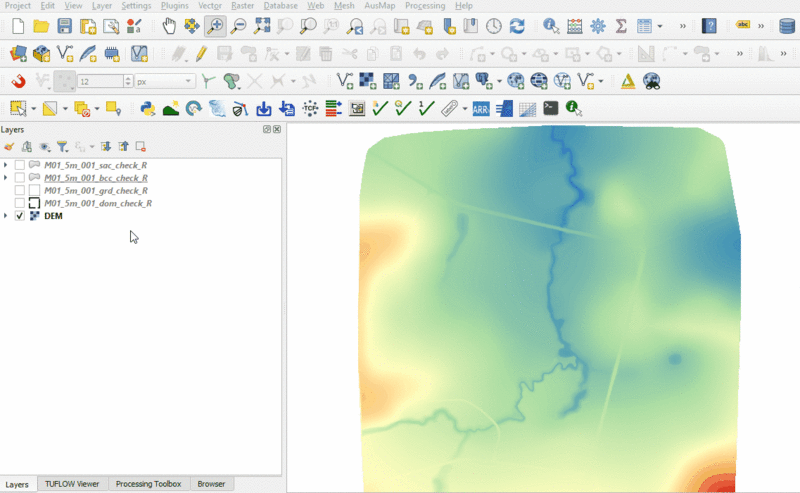Open the Python console icon
This screenshot has width=800, height=493.
[147, 108]
